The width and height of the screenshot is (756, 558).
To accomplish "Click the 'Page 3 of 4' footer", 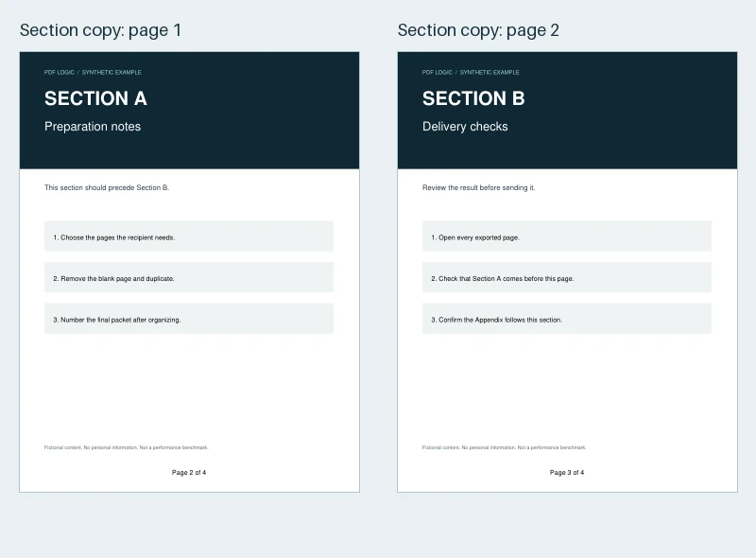I will [x=567, y=473].
